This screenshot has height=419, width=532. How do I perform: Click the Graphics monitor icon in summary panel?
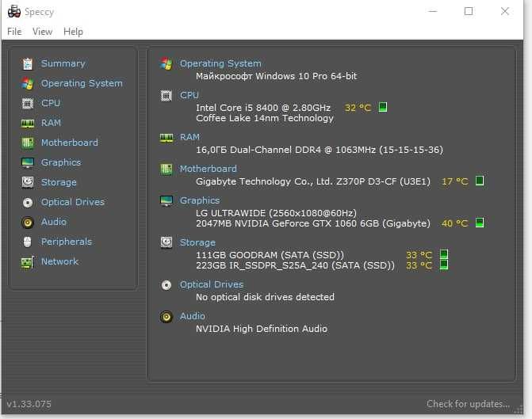coord(166,200)
